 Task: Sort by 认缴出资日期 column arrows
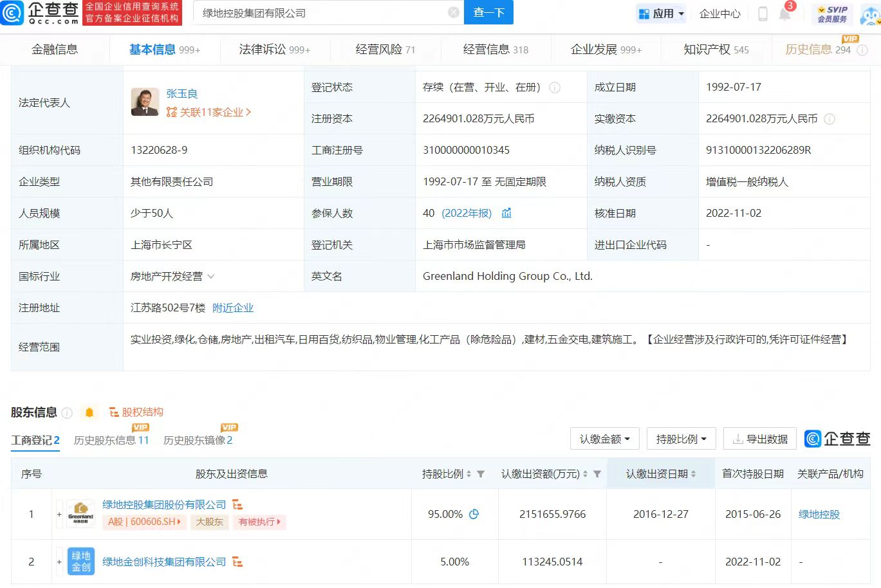coord(694,474)
